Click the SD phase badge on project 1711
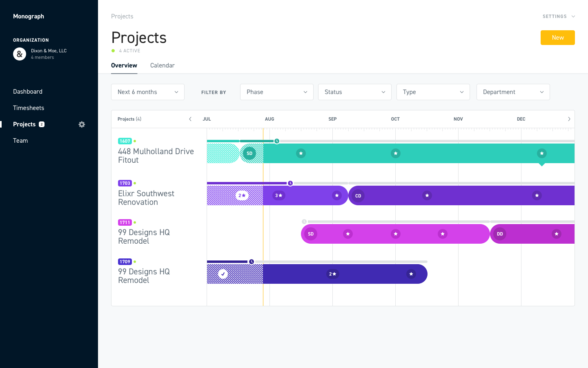This screenshot has width=588, height=368. point(311,234)
